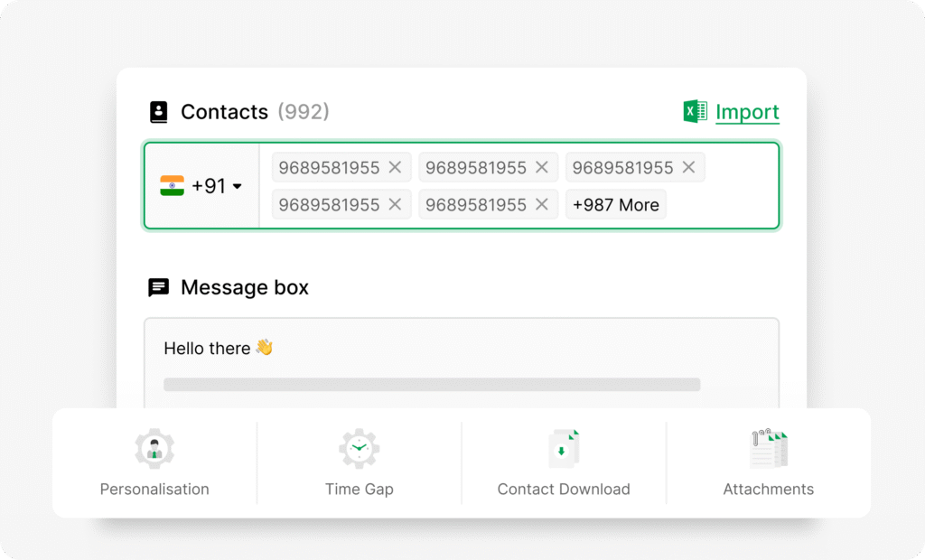Screen dimensions: 925x560
Task: Click the Excel spreadsheet icon beside Import
Action: point(694,110)
